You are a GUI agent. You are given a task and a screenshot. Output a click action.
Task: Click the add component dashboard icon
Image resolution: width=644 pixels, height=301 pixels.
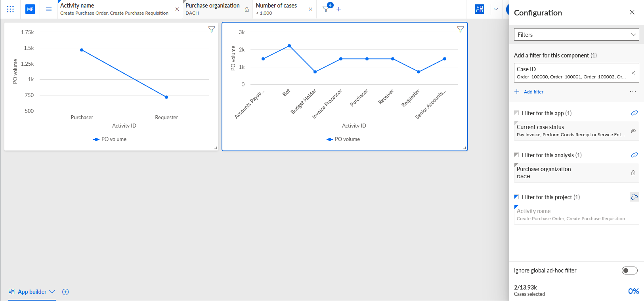click(x=480, y=9)
